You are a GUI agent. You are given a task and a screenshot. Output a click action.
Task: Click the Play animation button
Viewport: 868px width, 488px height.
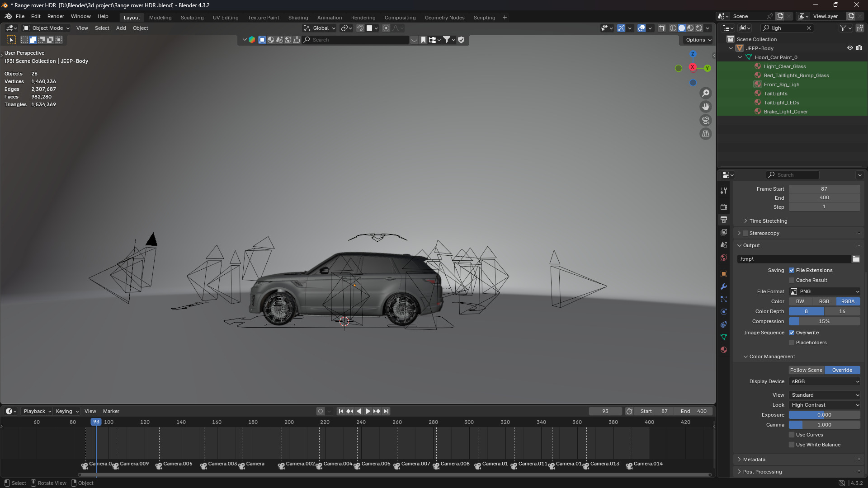(x=368, y=411)
